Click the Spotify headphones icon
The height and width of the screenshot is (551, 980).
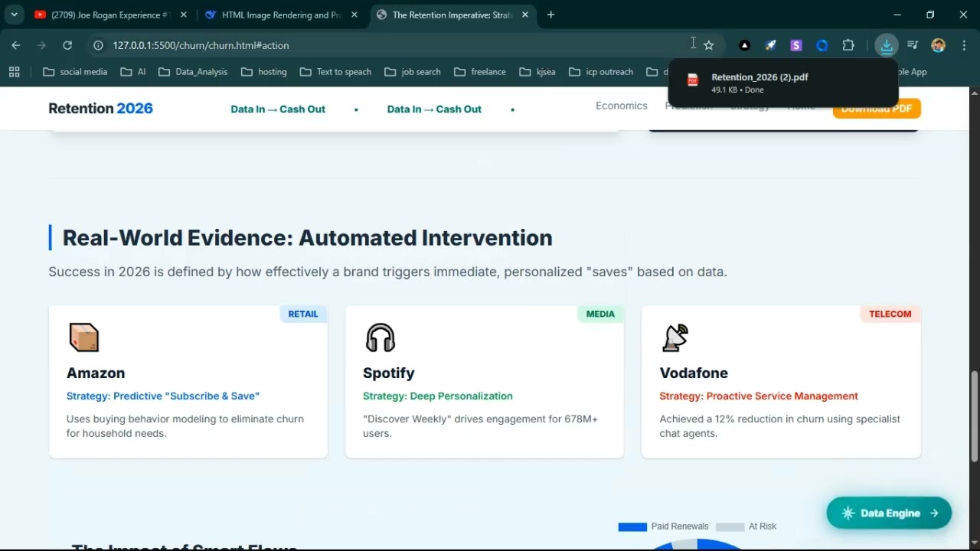(x=381, y=337)
